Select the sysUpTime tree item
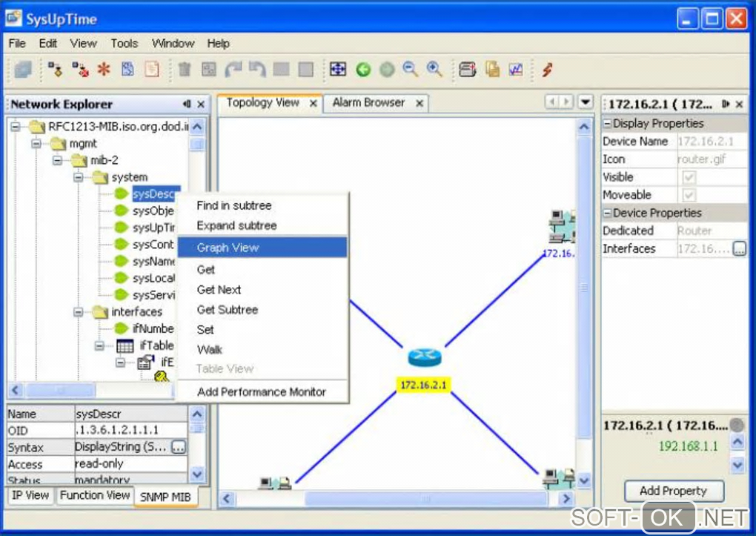The image size is (756, 536). click(154, 228)
